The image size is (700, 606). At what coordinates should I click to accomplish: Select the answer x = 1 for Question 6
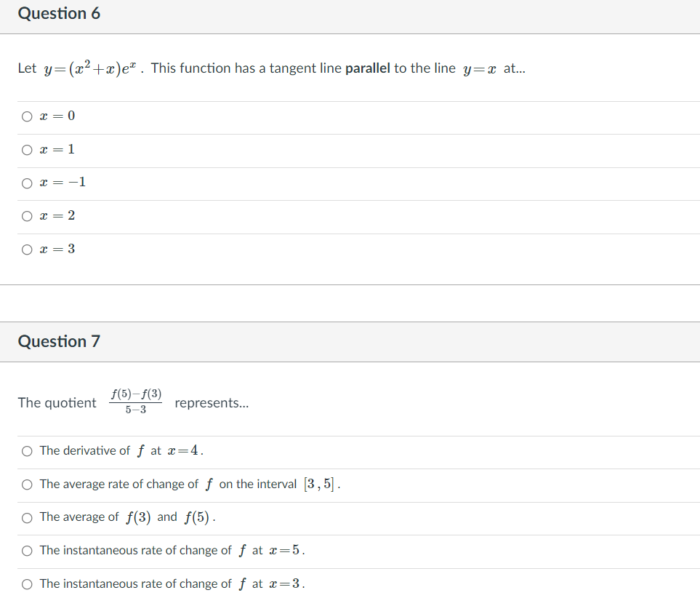coord(26,149)
